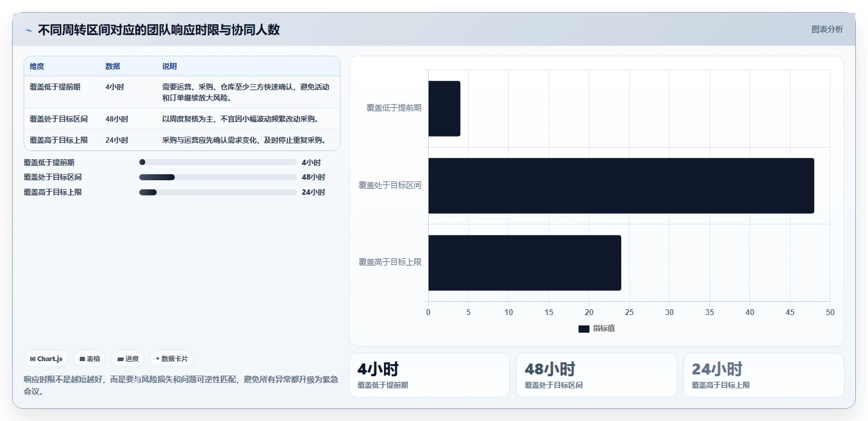868x421 pixels.
Task: Click the 4小时 table data cell
Action: click(114, 87)
